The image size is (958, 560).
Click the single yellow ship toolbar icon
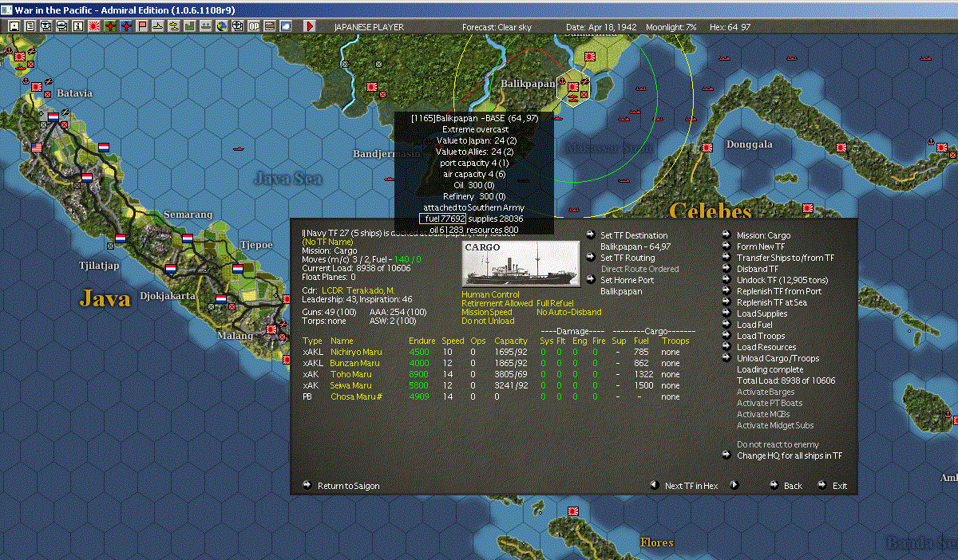point(158,26)
